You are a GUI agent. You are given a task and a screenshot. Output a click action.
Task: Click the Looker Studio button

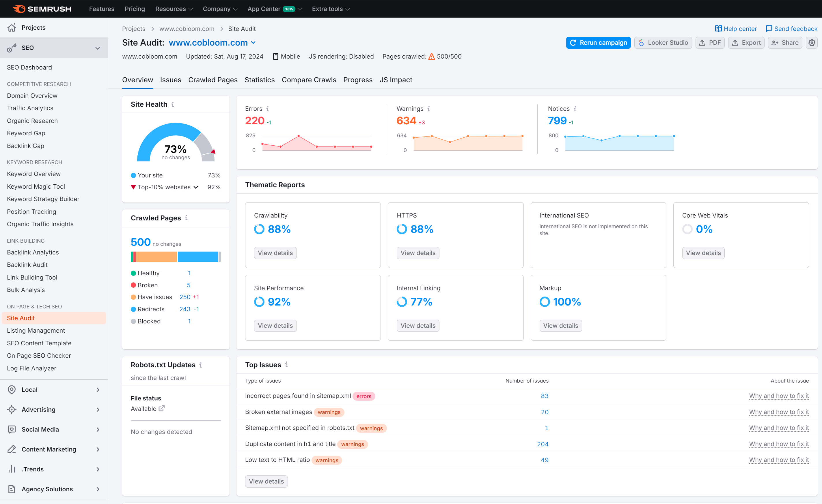tap(663, 43)
